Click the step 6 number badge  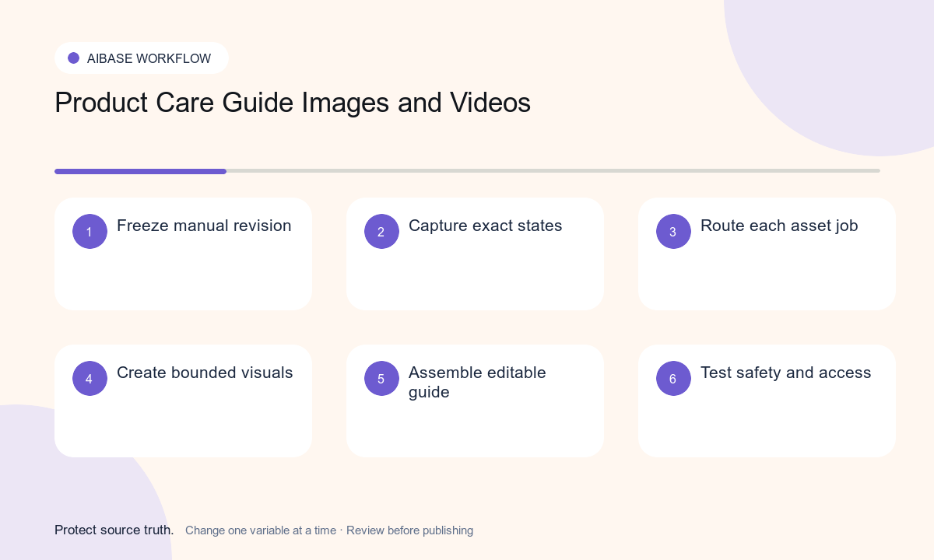click(x=673, y=378)
